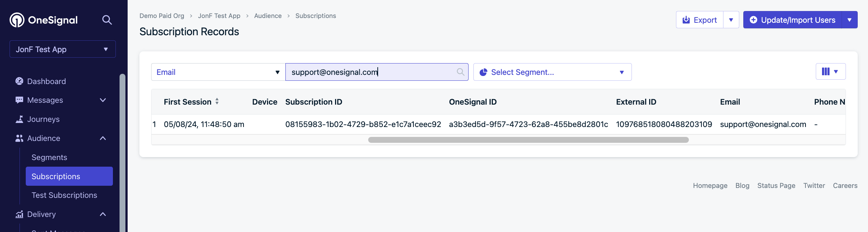
Task: Sort by First Session arrows
Action: pyautogui.click(x=217, y=101)
